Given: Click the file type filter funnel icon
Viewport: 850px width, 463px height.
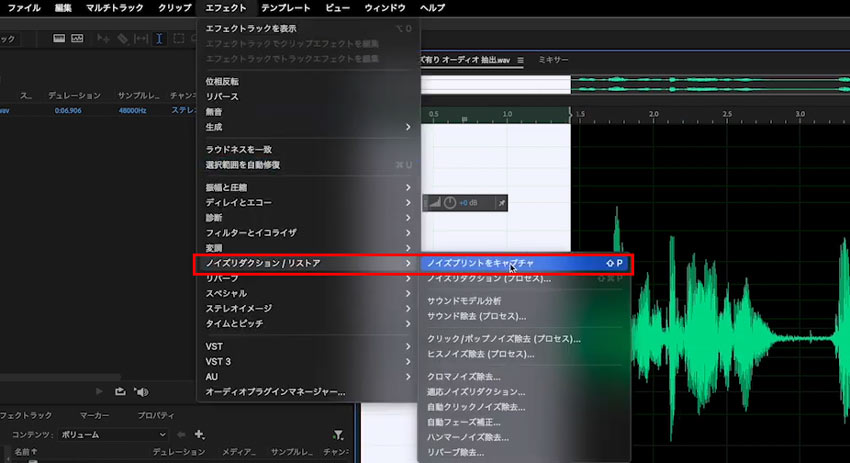Looking at the screenshot, I should (338, 435).
